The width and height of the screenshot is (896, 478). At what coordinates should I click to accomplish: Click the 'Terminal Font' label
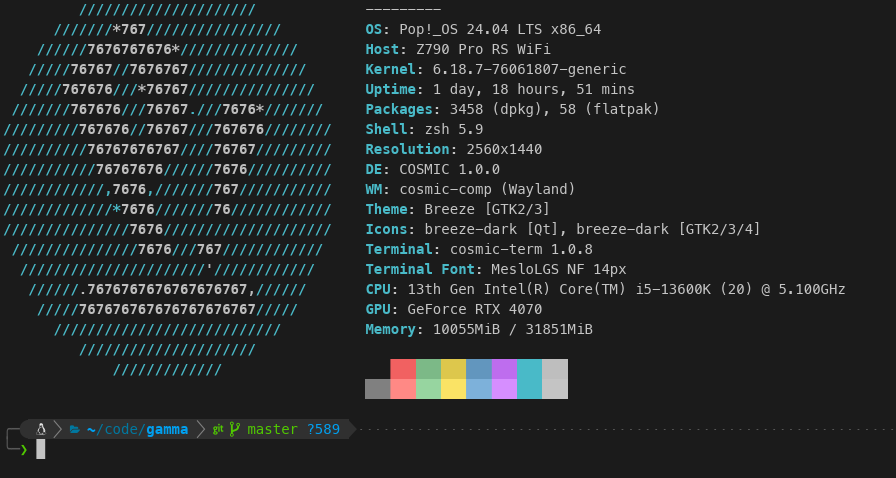(x=420, y=269)
